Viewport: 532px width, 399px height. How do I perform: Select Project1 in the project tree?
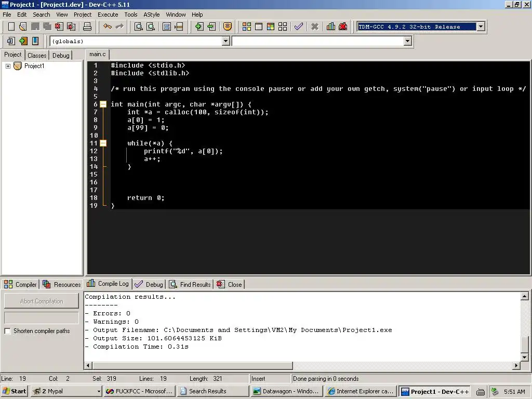(x=34, y=66)
